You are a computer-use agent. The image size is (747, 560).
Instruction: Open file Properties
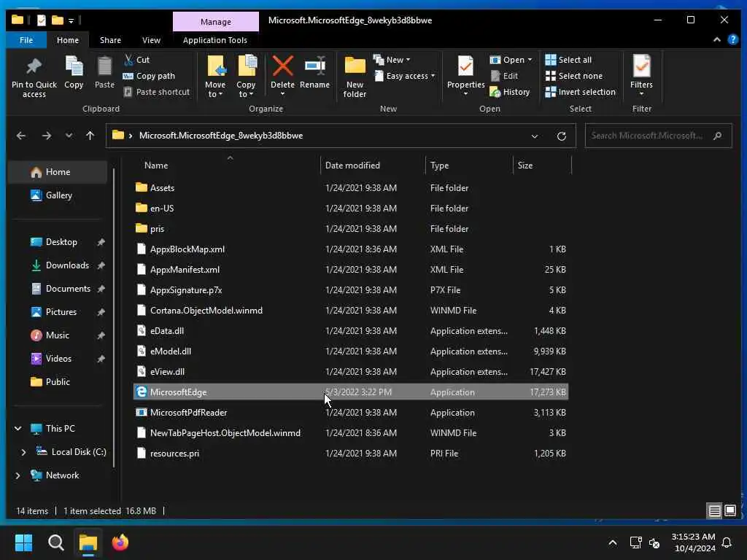[465, 75]
